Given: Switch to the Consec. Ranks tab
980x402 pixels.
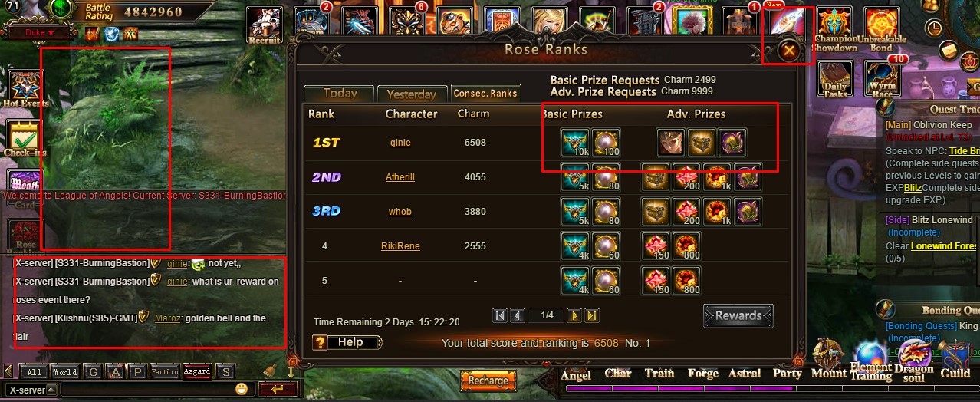Looking at the screenshot, I should [485, 93].
